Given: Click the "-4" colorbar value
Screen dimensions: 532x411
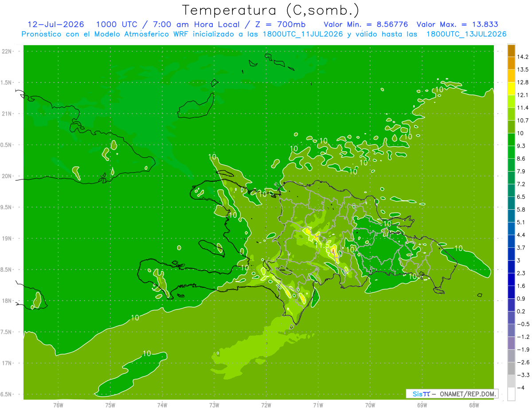Looking at the screenshot, I should 520,388.
